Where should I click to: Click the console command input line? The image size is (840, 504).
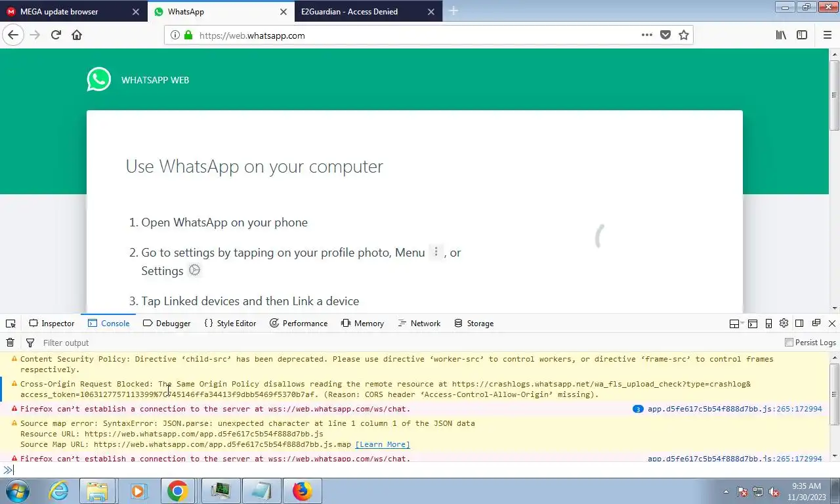(420, 470)
